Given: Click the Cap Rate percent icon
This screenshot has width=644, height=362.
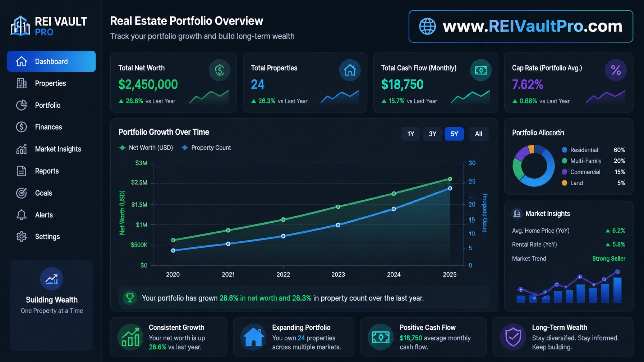Looking at the screenshot, I should click(x=616, y=70).
